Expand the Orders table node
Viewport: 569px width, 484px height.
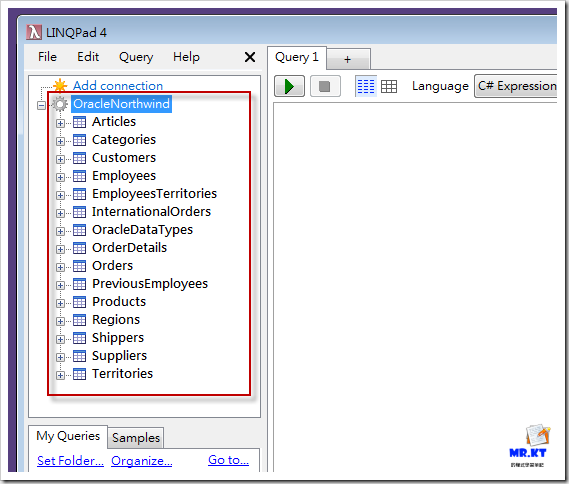click(61, 267)
